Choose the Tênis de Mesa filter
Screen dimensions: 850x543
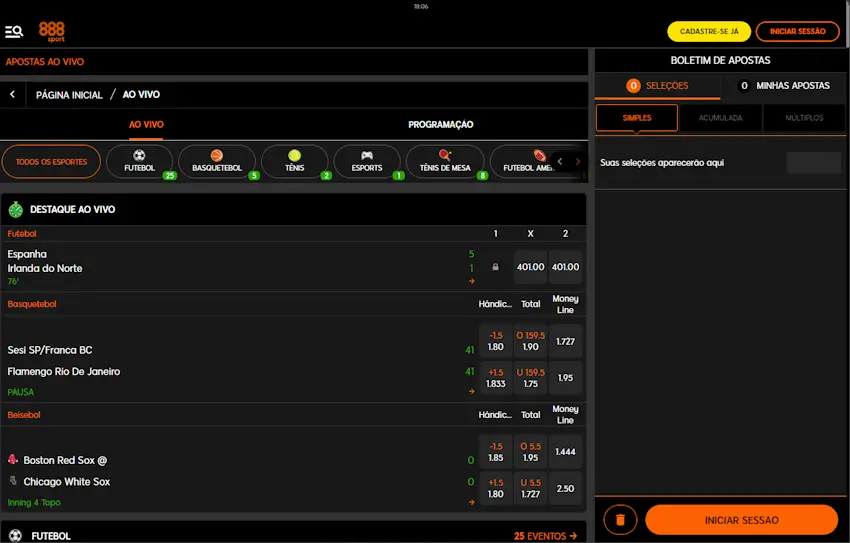tap(445, 161)
